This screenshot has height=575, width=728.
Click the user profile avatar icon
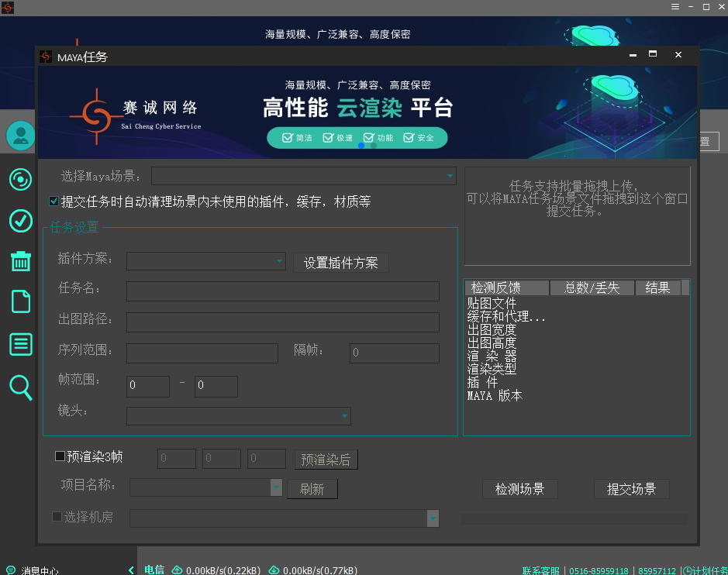pos(21,136)
